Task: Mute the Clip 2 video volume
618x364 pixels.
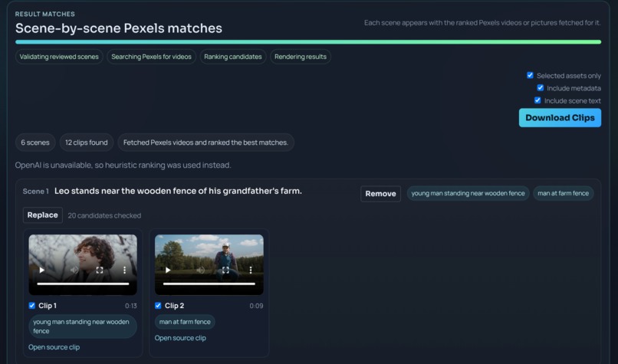Action: tap(200, 270)
